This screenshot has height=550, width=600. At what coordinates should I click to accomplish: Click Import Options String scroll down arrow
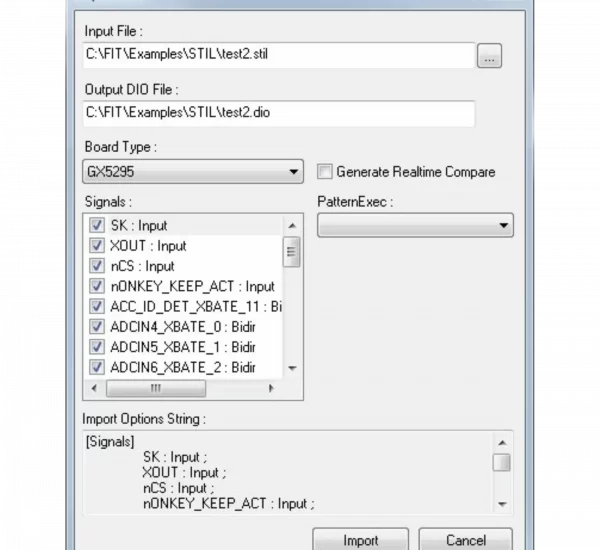(x=502, y=504)
